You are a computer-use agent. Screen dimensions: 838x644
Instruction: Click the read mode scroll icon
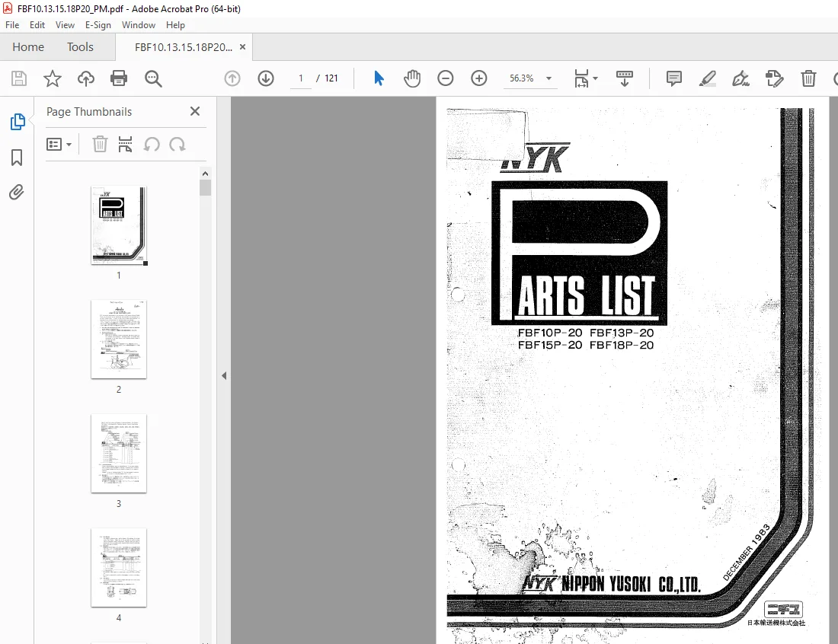pos(624,78)
